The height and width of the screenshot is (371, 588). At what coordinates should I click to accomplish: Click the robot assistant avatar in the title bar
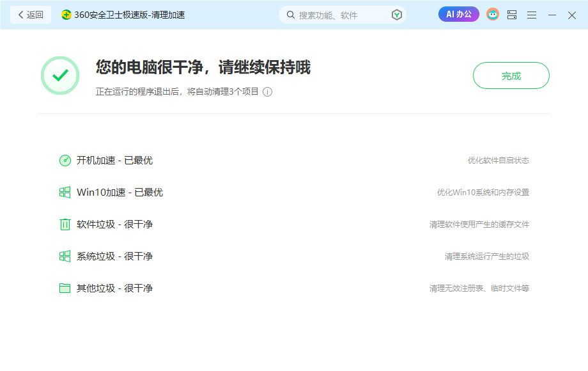click(x=492, y=14)
